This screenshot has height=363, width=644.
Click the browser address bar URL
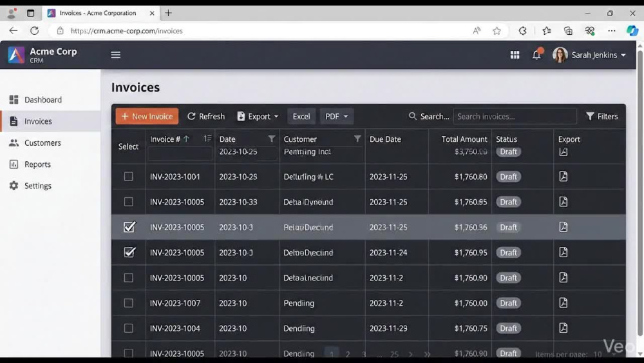point(126,31)
